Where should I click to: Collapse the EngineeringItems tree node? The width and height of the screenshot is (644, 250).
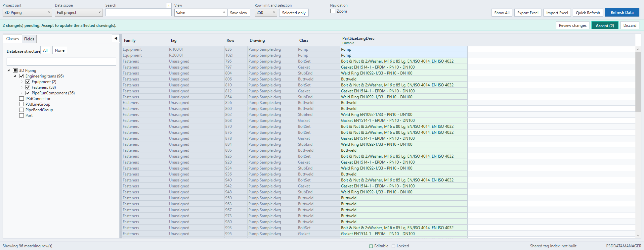(x=15, y=76)
